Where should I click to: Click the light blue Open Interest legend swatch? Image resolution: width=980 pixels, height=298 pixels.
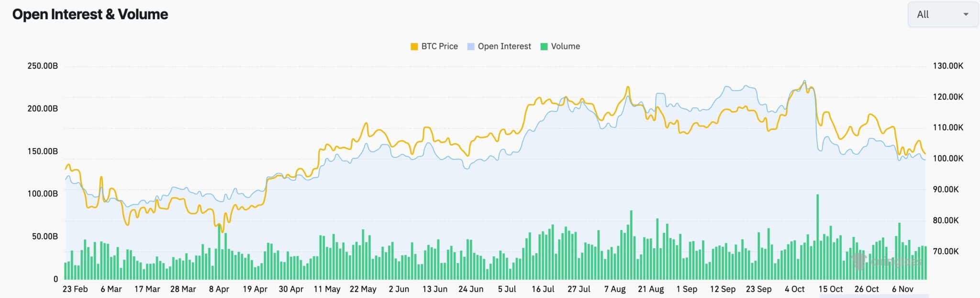tap(471, 46)
